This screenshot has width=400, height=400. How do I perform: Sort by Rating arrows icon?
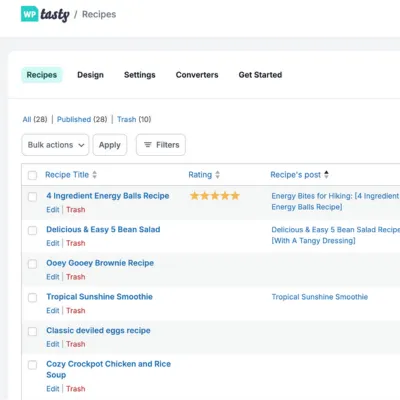(218, 175)
